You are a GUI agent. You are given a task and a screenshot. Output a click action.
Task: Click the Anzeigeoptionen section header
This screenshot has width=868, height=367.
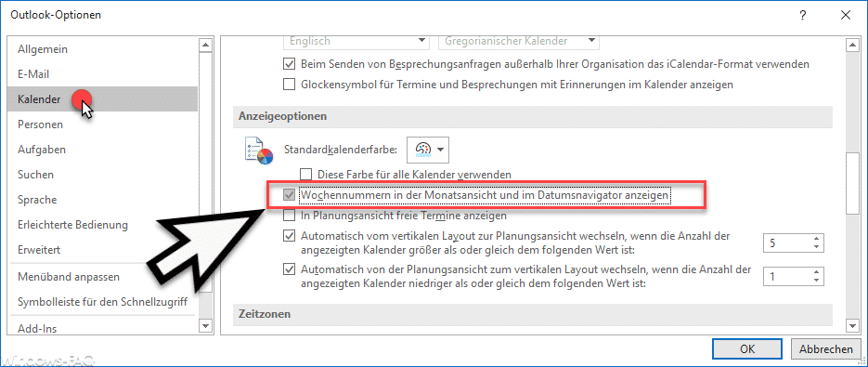(x=533, y=116)
